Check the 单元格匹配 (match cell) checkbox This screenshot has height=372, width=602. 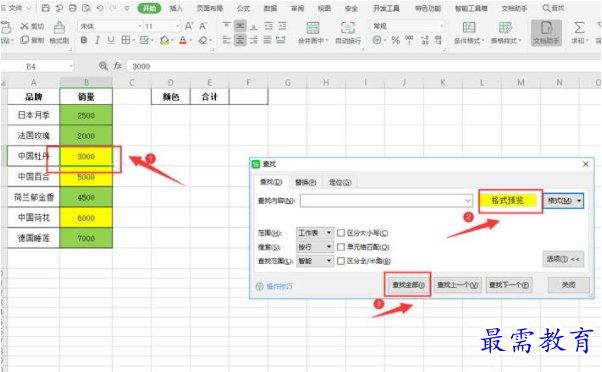click(x=341, y=247)
